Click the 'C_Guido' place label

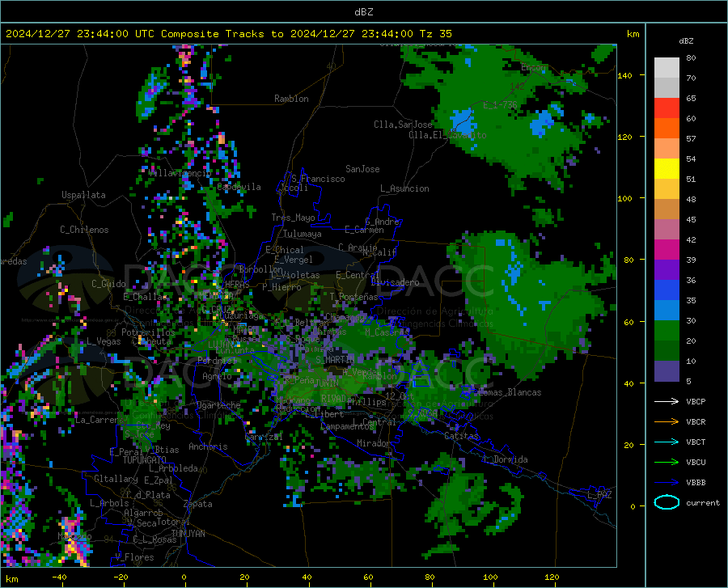[x=108, y=284]
